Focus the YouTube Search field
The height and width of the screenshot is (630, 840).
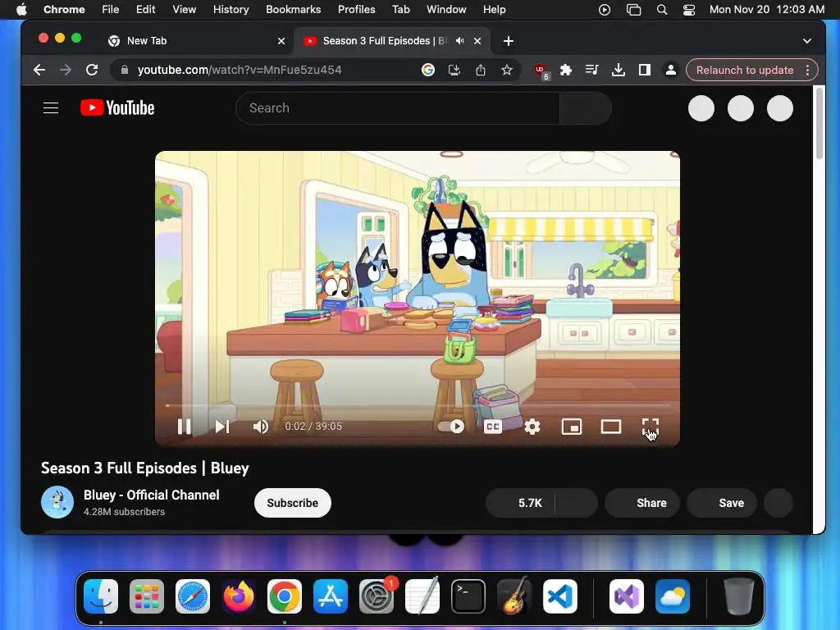(x=398, y=108)
